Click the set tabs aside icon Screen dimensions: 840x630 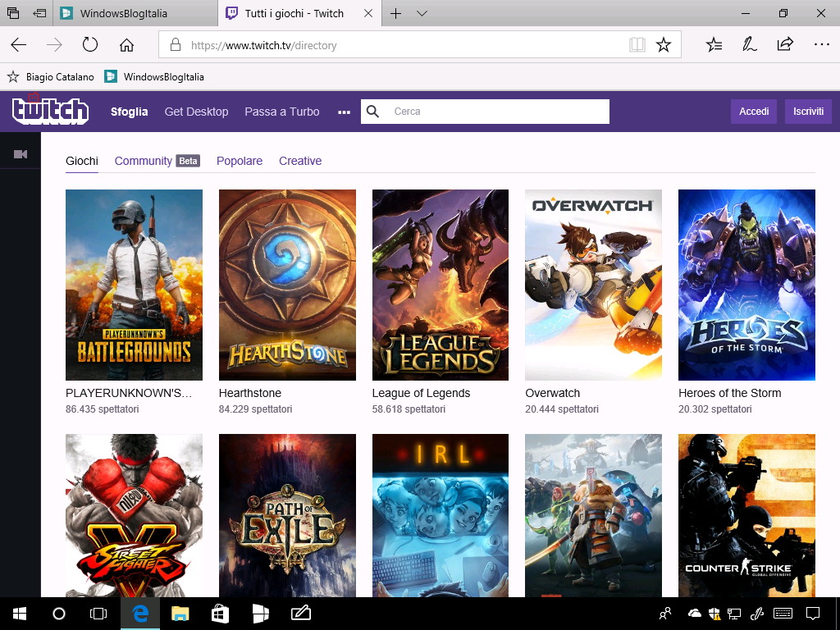[x=39, y=13]
